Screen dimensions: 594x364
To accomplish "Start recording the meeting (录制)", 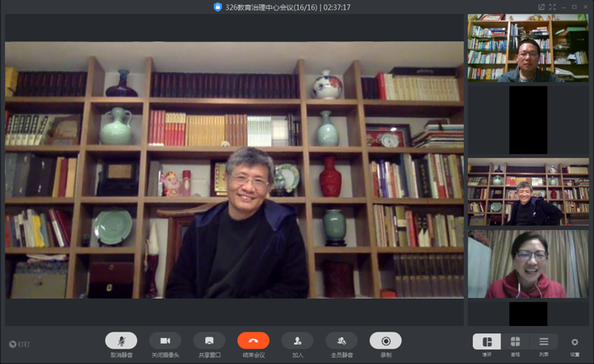I will pyautogui.click(x=386, y=341).
